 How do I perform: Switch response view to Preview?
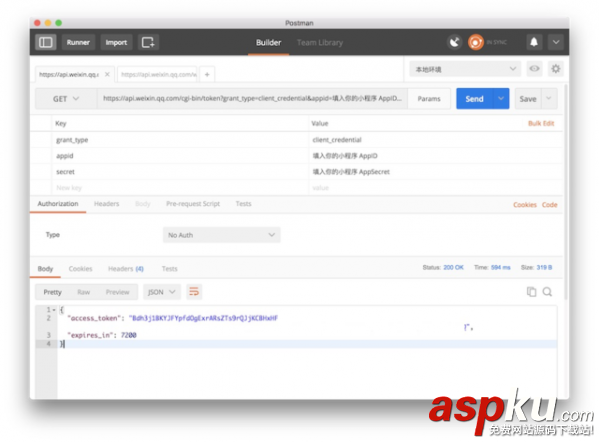click(x=118, y=292)
